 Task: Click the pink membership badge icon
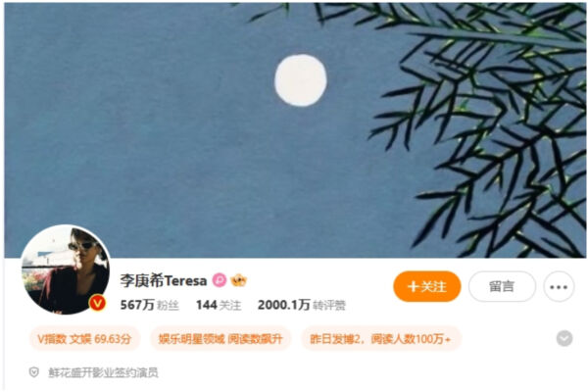pos(220,280)
